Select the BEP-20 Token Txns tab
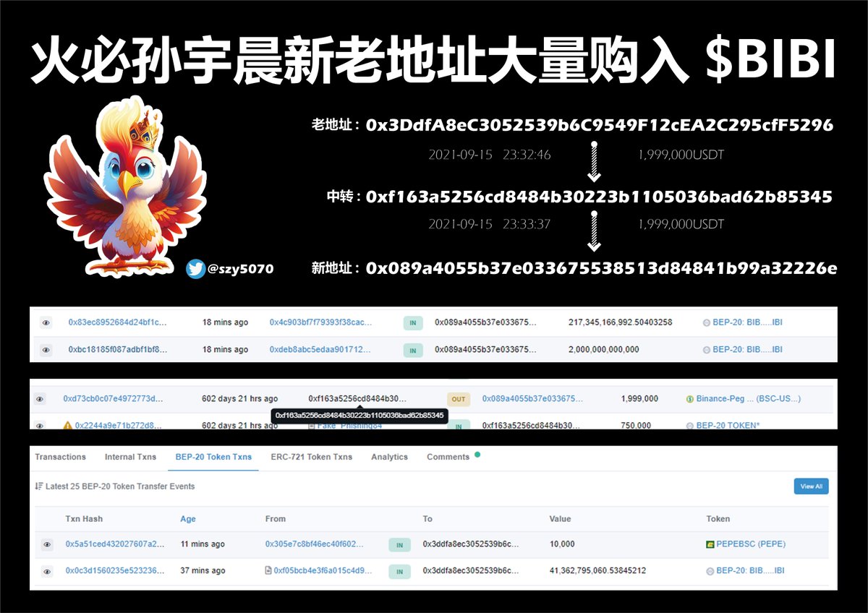 (213, 457)
